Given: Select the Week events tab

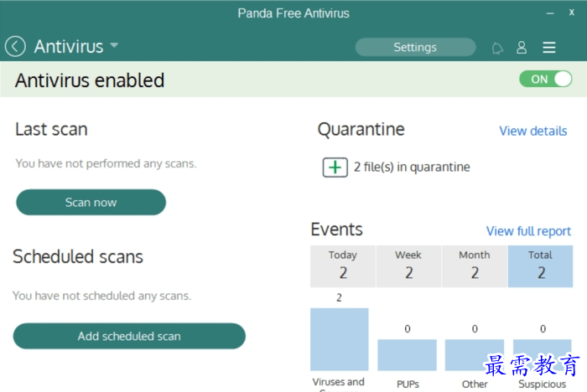Looking at the screenshot, I should (x=408, y=266).
